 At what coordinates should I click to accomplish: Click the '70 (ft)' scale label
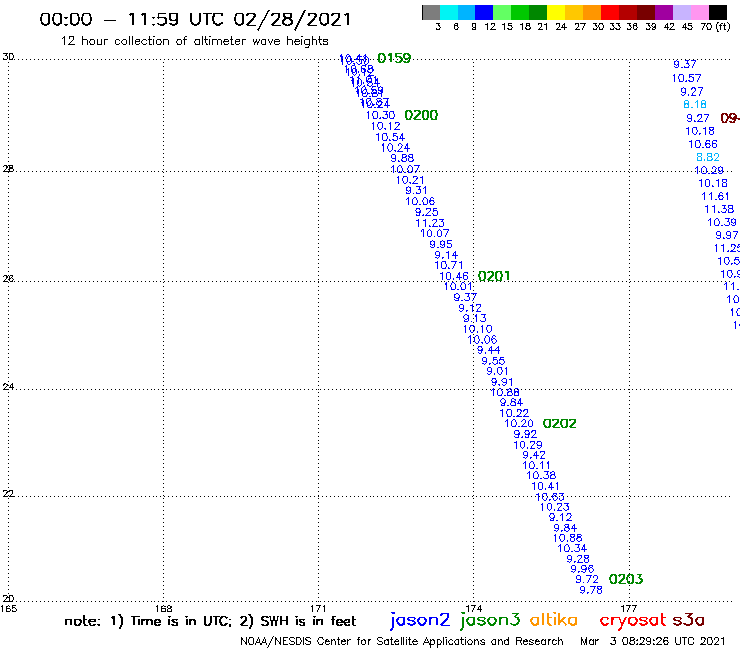click(715, 27)
